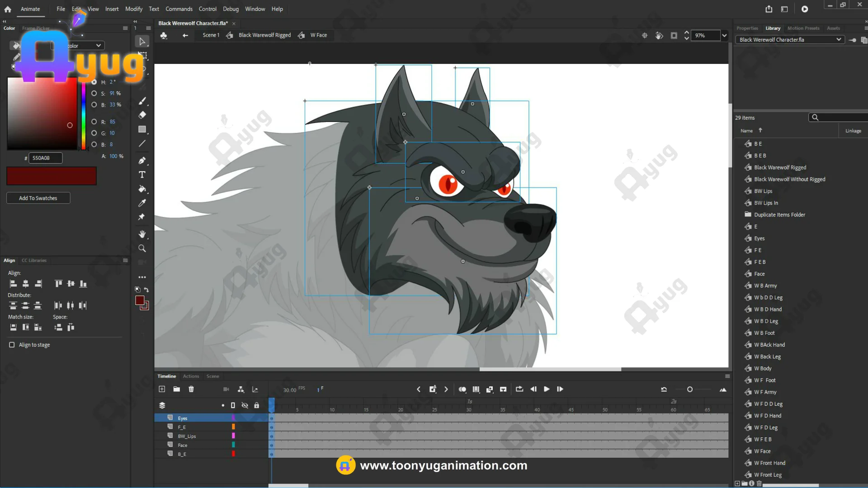This screenshot has height=488, width=868.
Task: Select the Red (R) radio button
Action: tap(94, 122)
